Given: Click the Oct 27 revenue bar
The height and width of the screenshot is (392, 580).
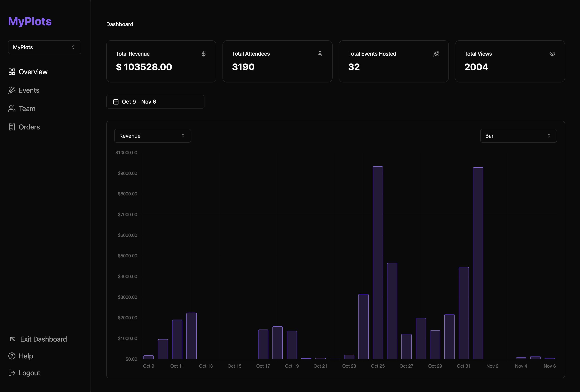Looking at the screenshot, I should pos(406,346).
